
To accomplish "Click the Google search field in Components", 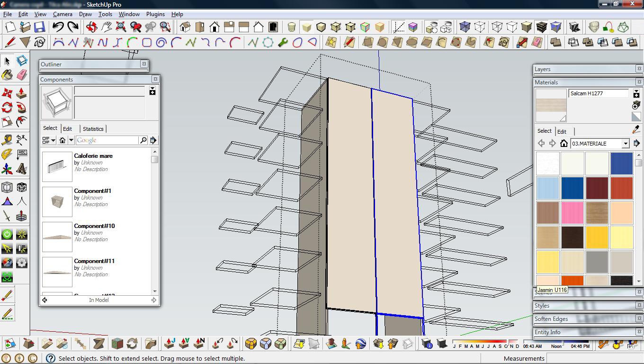I will click(107, 140).
